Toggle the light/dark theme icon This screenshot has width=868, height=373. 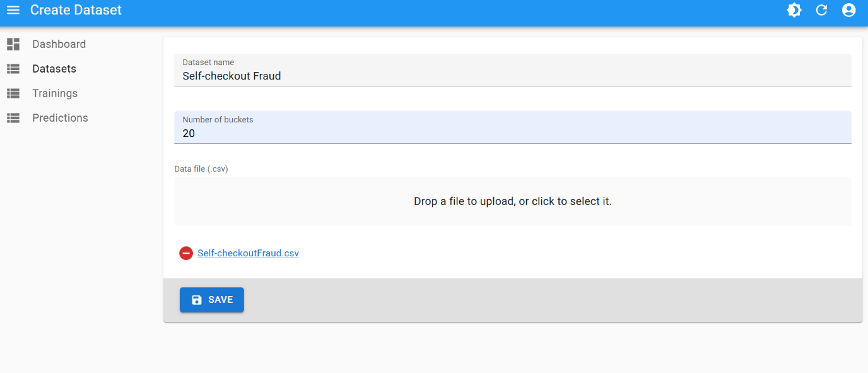794,10
